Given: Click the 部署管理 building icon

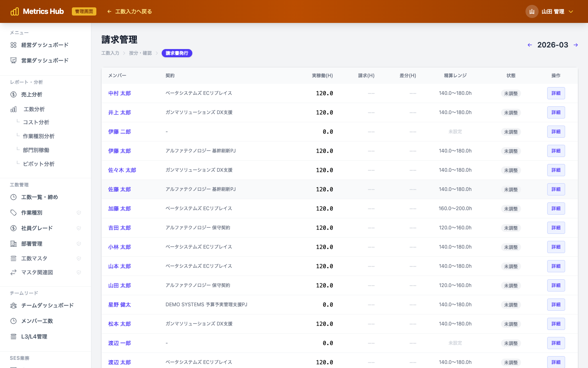Looking at the screenshot, I should click(x=13, y=244).
